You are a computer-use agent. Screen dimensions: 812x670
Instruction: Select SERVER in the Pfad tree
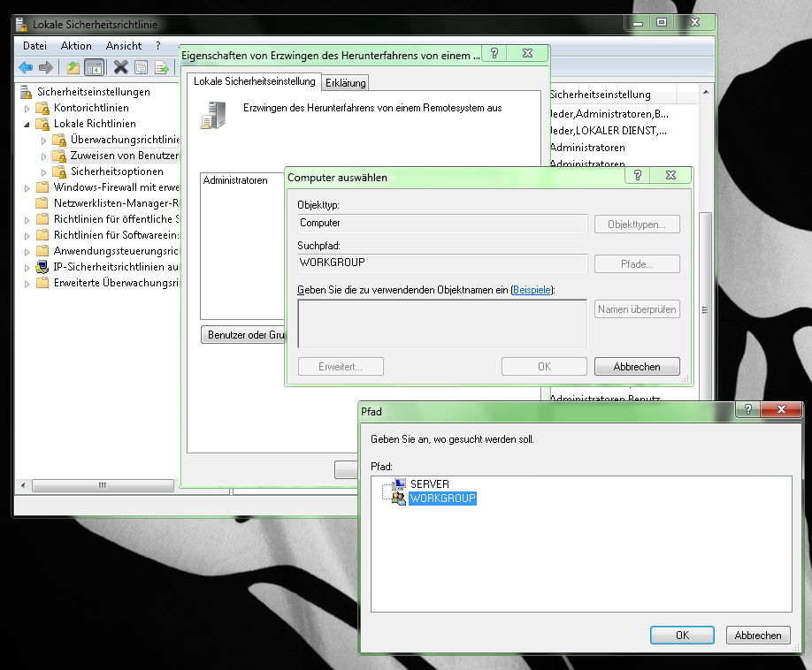[x=430, y=484]
